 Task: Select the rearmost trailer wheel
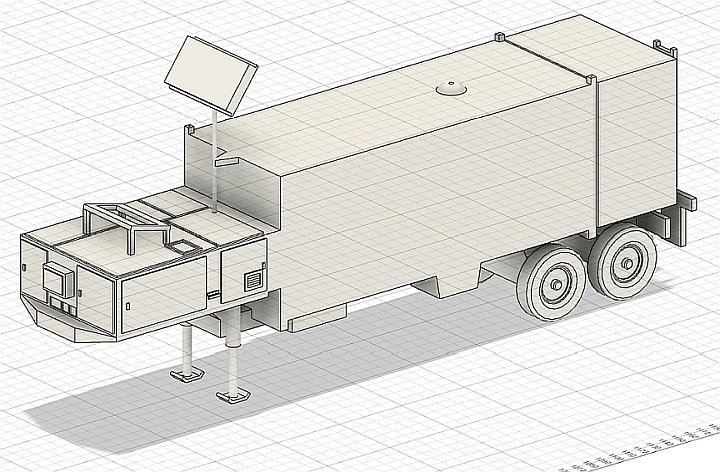pyautogui.click(x=623, y=262)
